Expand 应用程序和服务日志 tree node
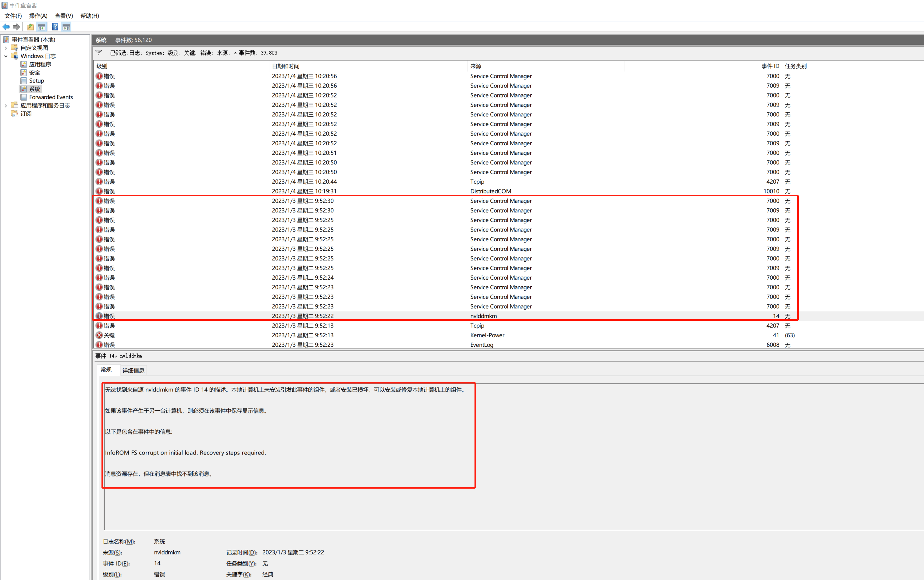 (x=6, y=105)
